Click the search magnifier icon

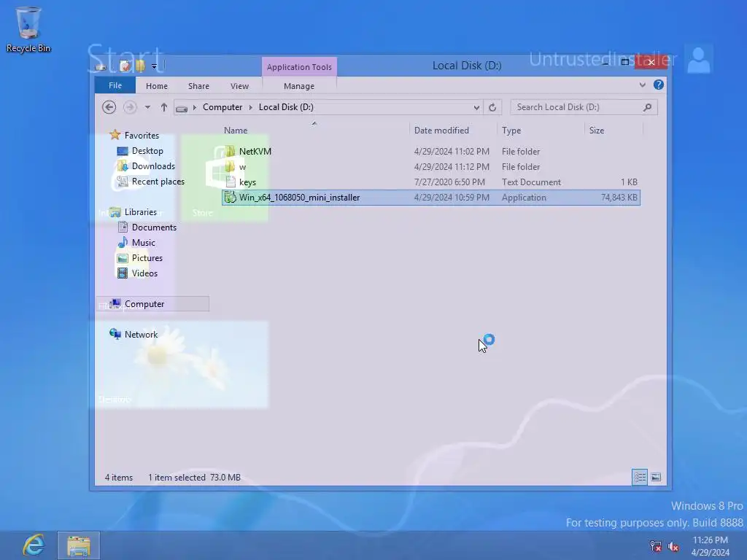pyautogui.click(x=648, y=107)
